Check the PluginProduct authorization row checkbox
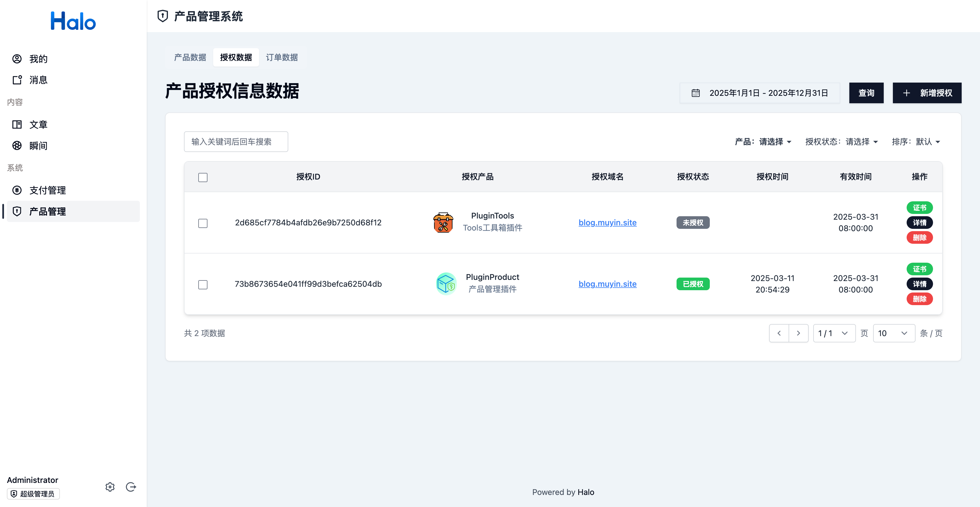The width and height of the screenshot is (980, 507). point(203,284)
